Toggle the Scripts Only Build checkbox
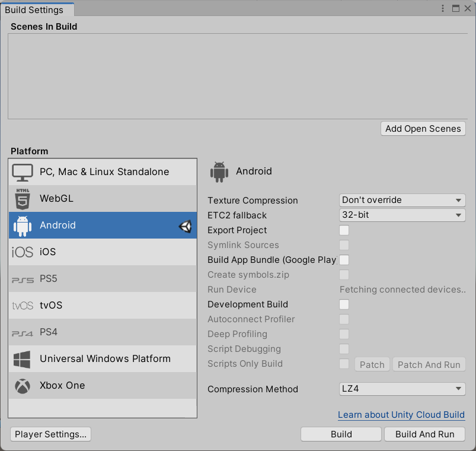The height and width of the screenshot is (451, 476). click(344, 364)
